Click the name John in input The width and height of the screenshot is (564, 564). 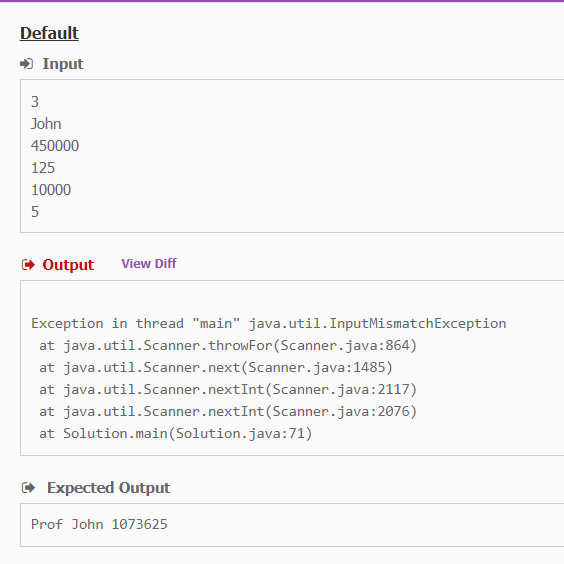pos(46,124)
